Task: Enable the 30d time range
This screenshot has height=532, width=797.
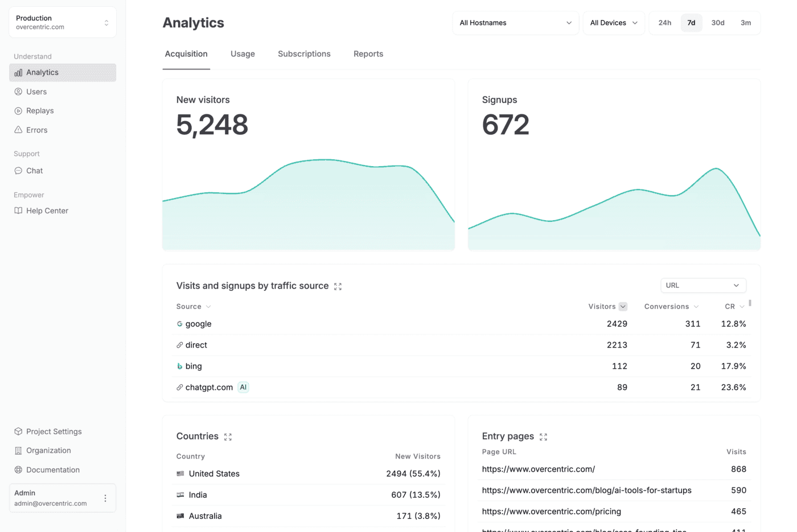Action: (718, 23)
